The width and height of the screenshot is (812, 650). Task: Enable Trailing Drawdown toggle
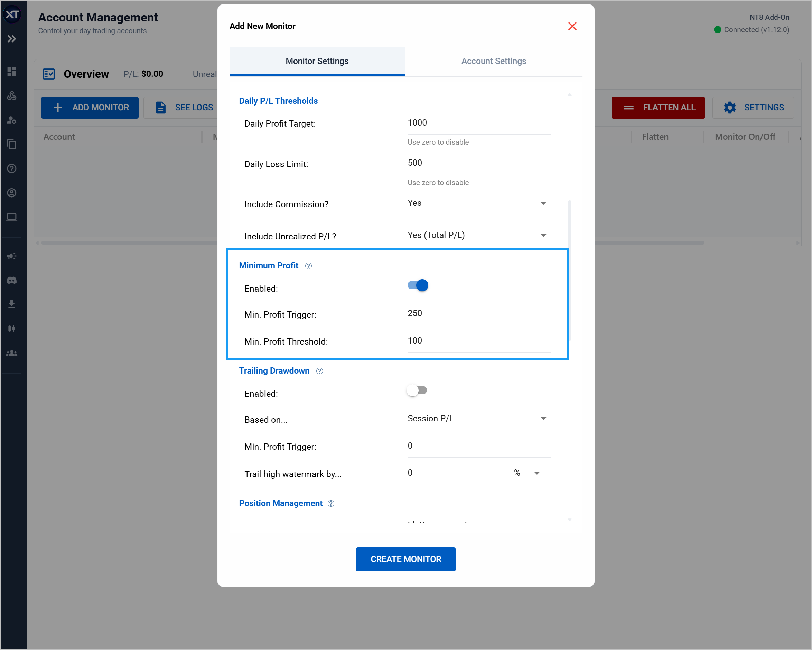tap(417, 390)
